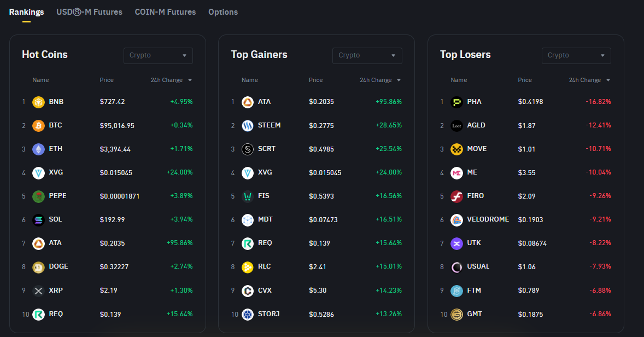Click the ETH coin icon
Image resolution: width=644 pixels, height=337 pixels.
click(38, 149)
